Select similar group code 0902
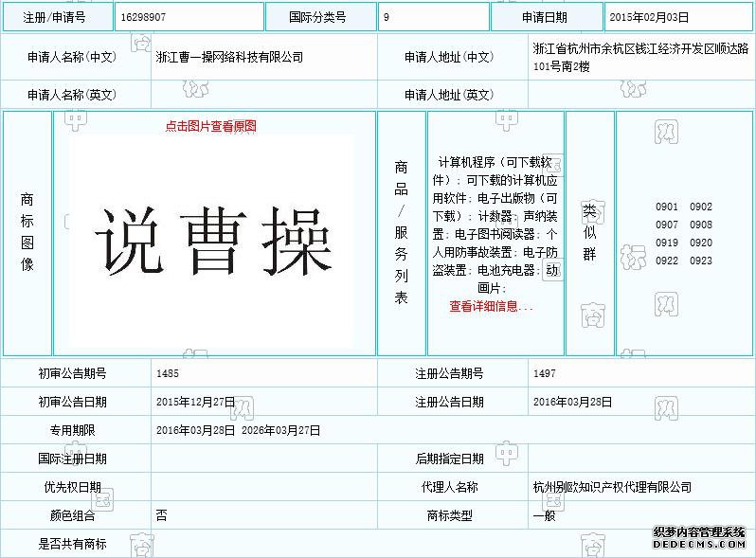Viewport: 756px width, 558px height. pos(701,207)
